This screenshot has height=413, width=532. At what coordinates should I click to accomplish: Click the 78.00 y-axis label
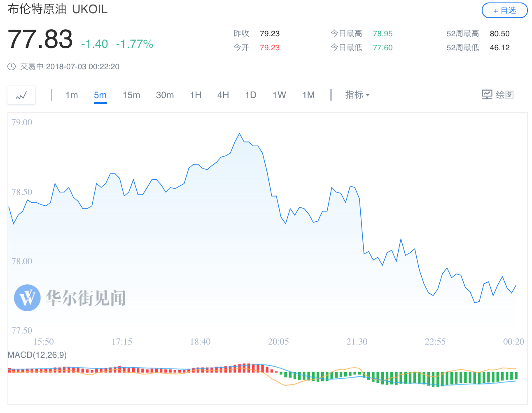point(22,261)
